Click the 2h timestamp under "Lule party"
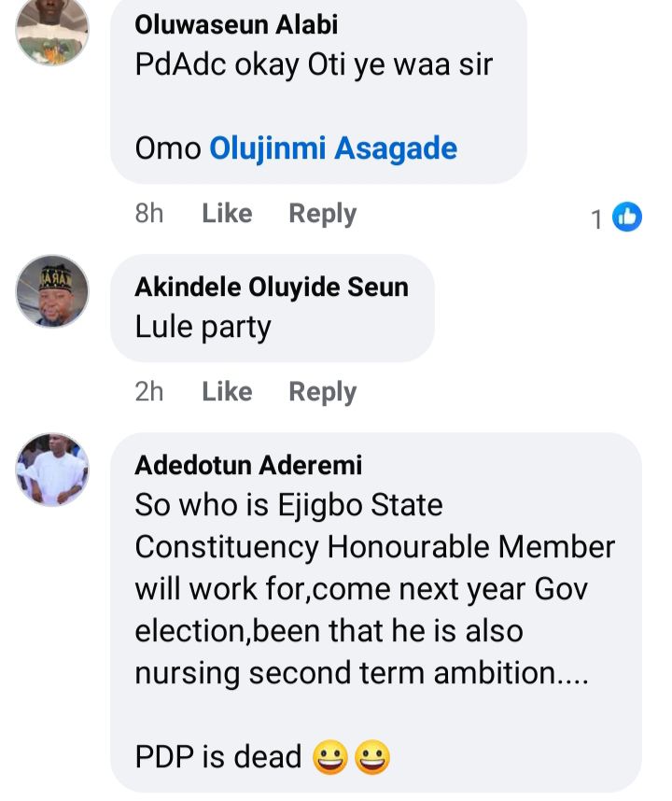Viewport: 672px width, 801px height. (149, 391)
